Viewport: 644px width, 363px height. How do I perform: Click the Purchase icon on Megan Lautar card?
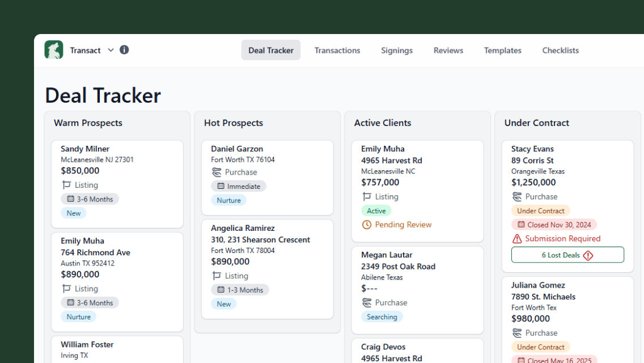(x=367, y=302)
